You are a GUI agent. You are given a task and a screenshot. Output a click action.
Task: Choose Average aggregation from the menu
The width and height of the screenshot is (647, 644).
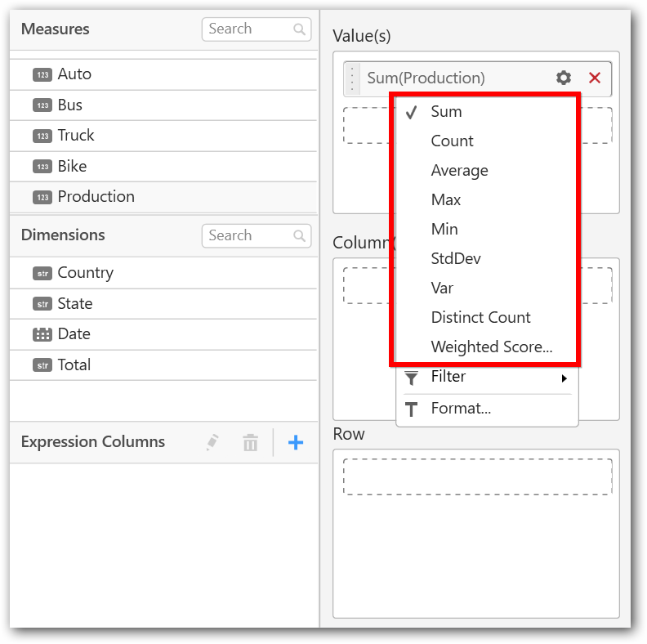coord(459,171)
